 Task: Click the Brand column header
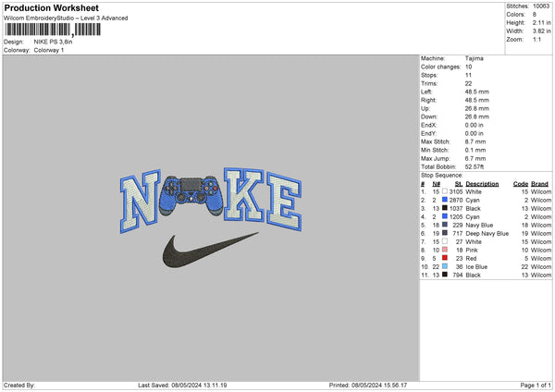click(539, 184)
